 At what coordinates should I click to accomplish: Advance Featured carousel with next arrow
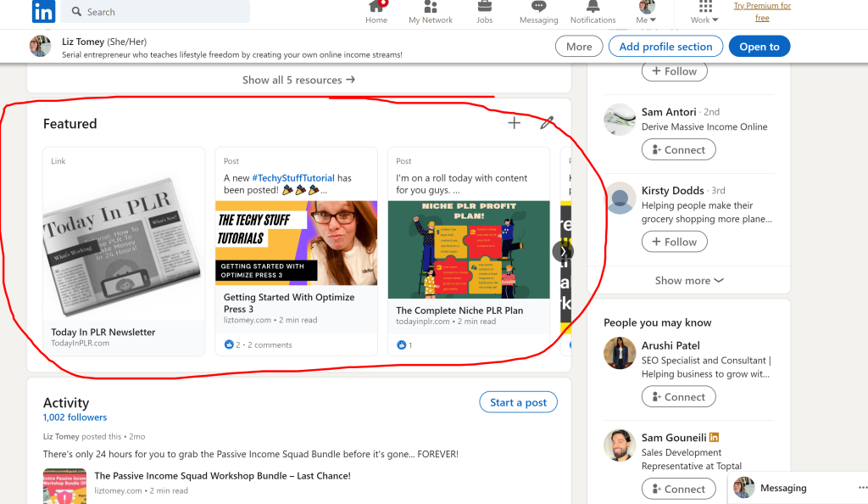point(563,251)
